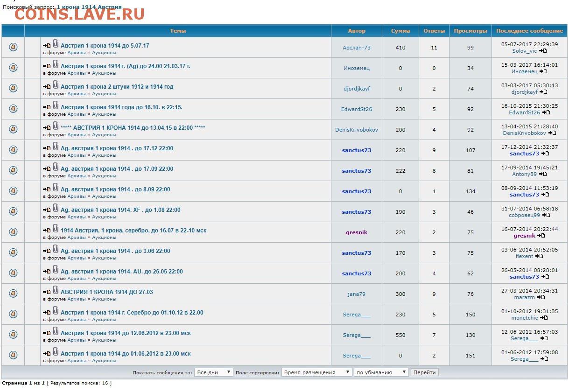Open newest-post arrow icon for 'Австрия 1 крона 2 штуки' topic
This screenshot has height=392, width=569.
coord(47,87)
